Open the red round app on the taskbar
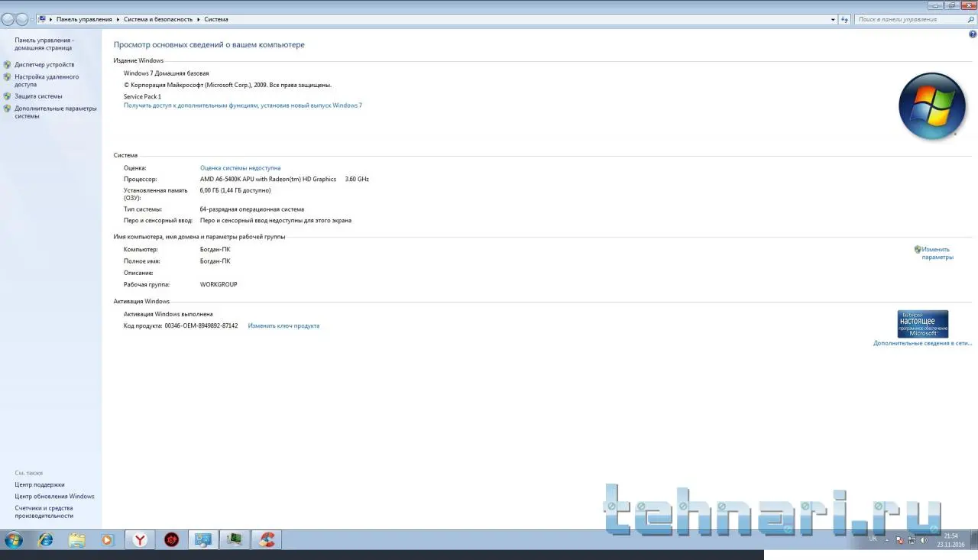Image resolution: width=978 pixels, height=560 pixels. coord(172,540)
